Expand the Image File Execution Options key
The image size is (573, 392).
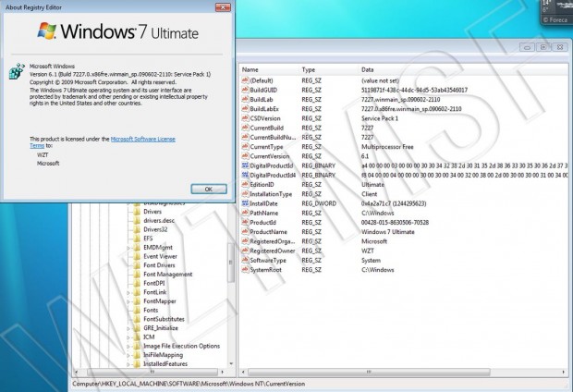(x=128, y=347)
